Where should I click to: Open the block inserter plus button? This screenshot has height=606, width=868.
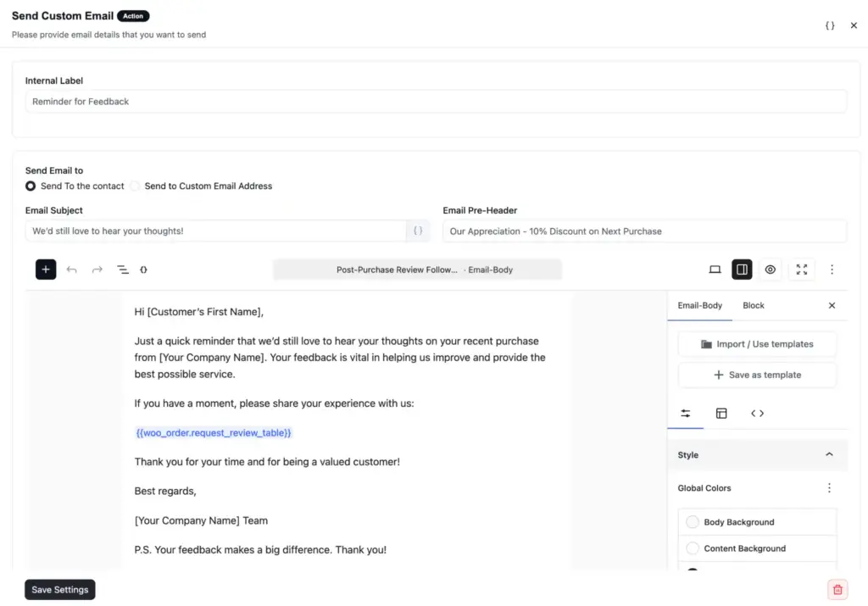point(46,270)
